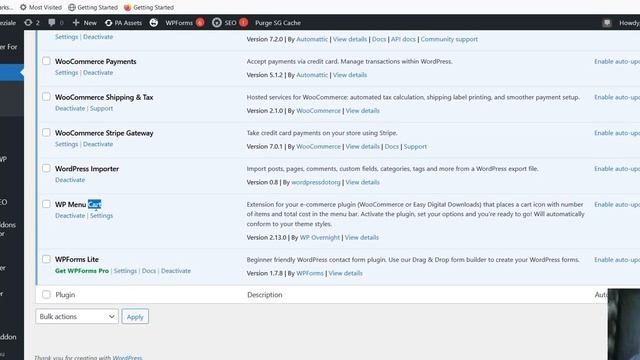View details for WooCommerce Shipping & Tax
The image size is (640, 360).
click(x=362, y=111)
